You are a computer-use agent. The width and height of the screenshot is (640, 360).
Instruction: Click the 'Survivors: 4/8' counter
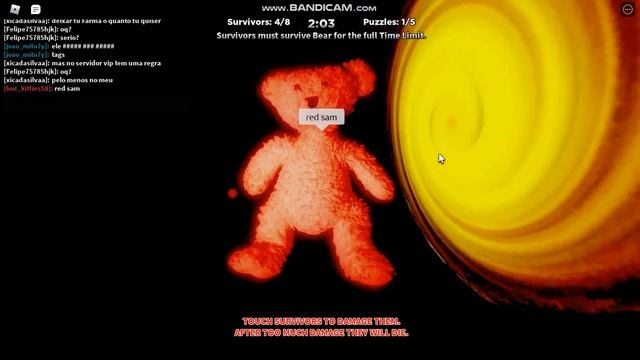pos(258,22)
